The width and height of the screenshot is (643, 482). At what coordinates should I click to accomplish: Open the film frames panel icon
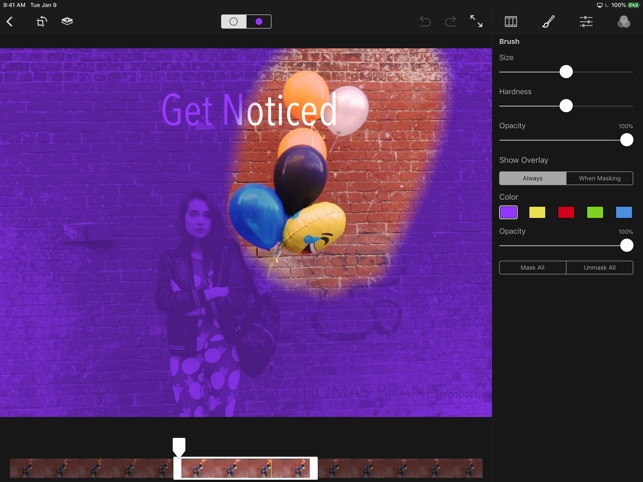pos(511,21)
